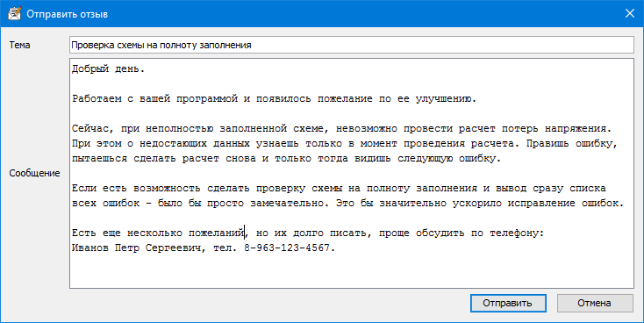Click the phone number 8-963-123-4567
Viewport: 644px width, 323px height.
click(x=287, y=248)
